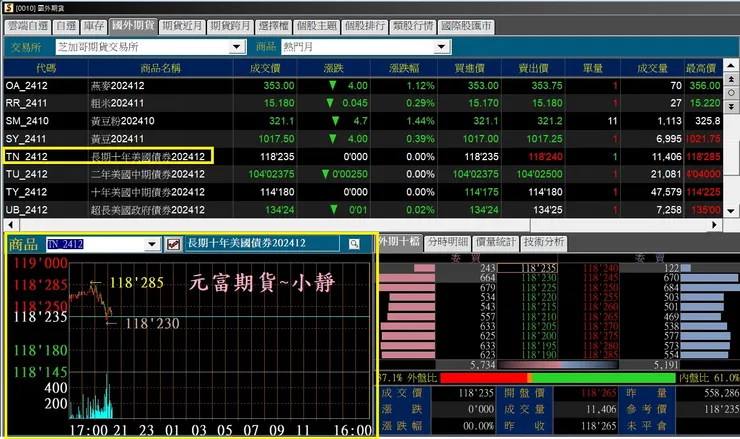
Task: Sort by 漲跌幅 column header
Action: point(404,68)
